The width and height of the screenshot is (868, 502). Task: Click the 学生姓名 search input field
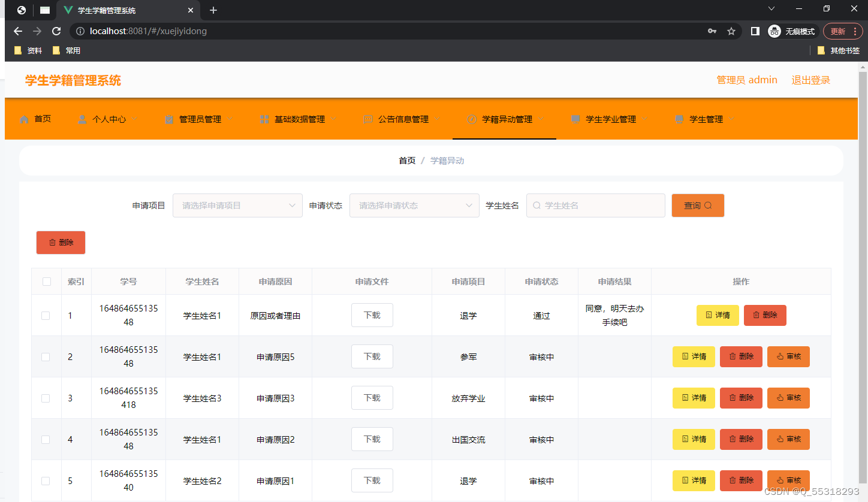pos(596,205)
